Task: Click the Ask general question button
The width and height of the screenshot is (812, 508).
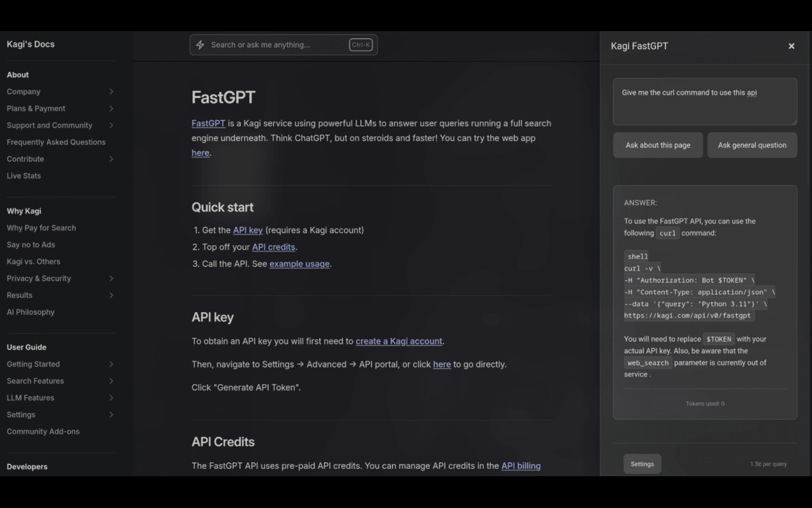Action: (x=752, y=145)
